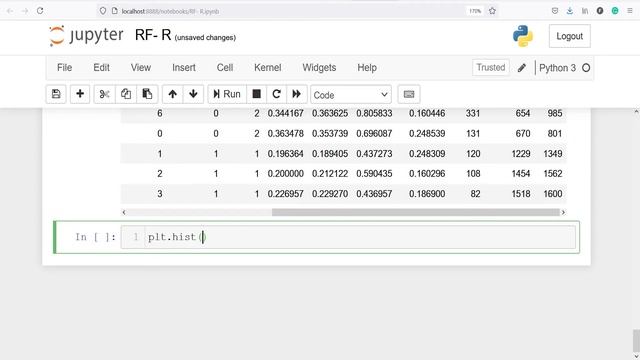This screenshot has width=640, height=360.
Task: Go back in the browser
Action: click(10, 11)
